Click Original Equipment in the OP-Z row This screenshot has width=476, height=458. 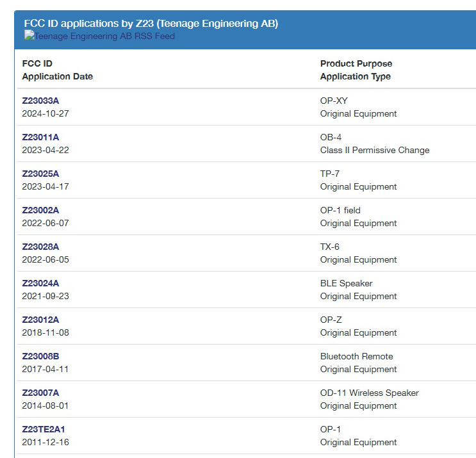(359, 332)
